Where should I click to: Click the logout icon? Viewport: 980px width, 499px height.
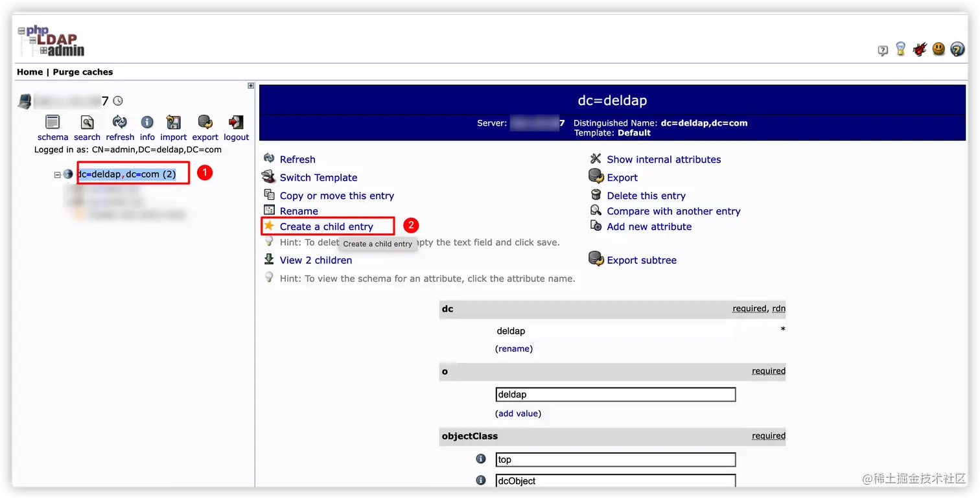pos(236,122)
